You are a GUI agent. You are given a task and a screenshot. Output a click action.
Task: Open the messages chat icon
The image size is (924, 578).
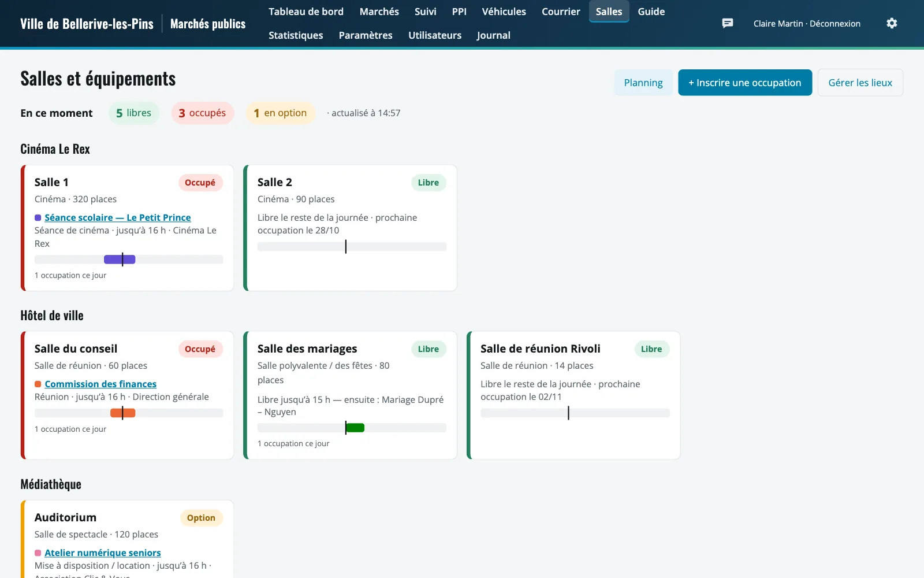coord(728,23)
